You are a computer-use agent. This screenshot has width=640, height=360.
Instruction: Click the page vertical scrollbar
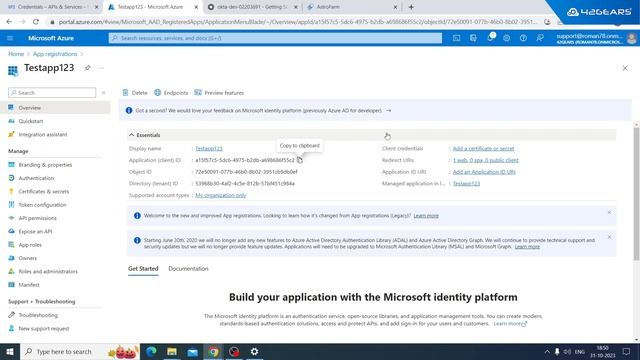tap(636, 194)
